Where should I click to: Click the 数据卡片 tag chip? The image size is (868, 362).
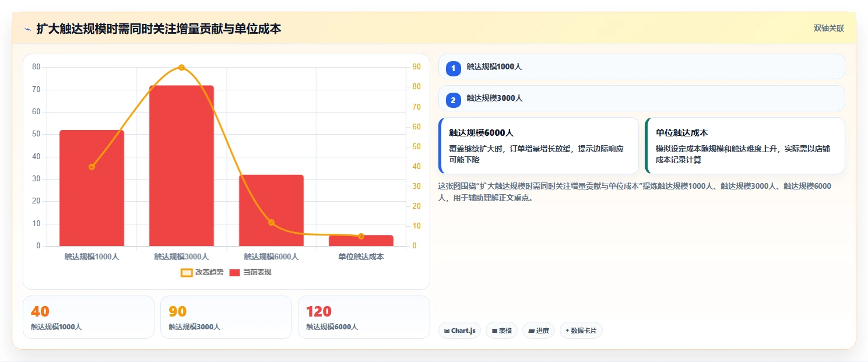(581, 331)
